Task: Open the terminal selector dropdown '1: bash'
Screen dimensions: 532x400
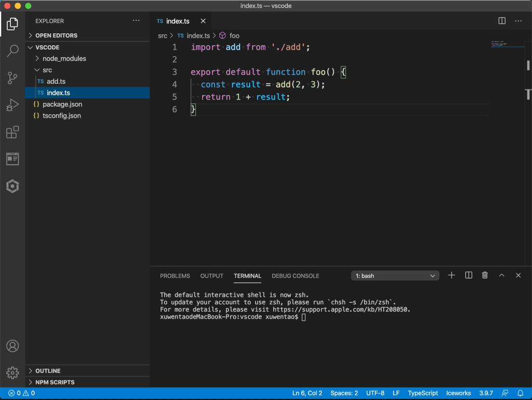Action: [x=395, y=276]
